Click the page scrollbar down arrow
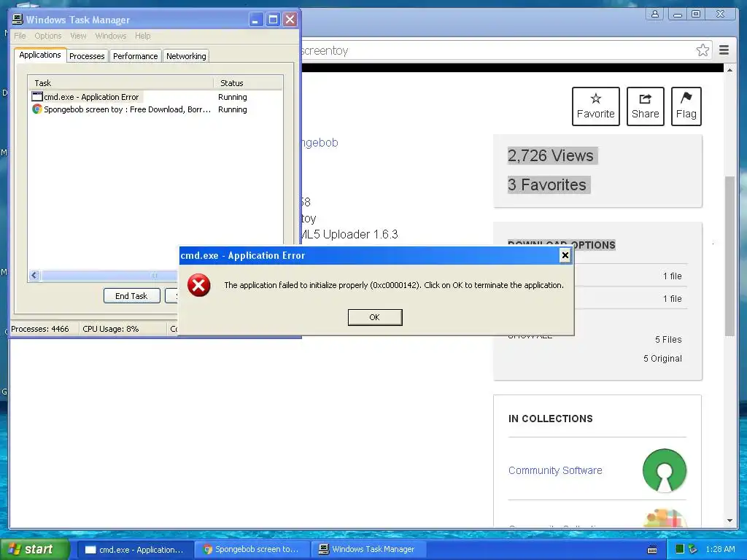 [x=729, y=521]
